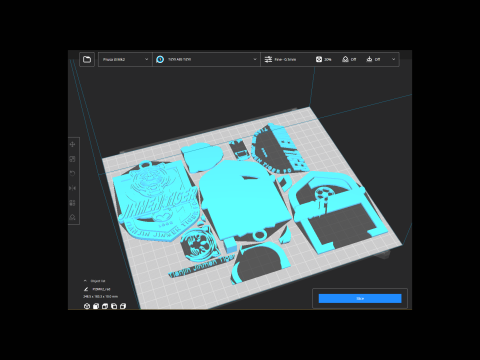Viewport: 480px width, 360px height.
Task: Click the build plate adhesion icon
Action: (369, 59)
